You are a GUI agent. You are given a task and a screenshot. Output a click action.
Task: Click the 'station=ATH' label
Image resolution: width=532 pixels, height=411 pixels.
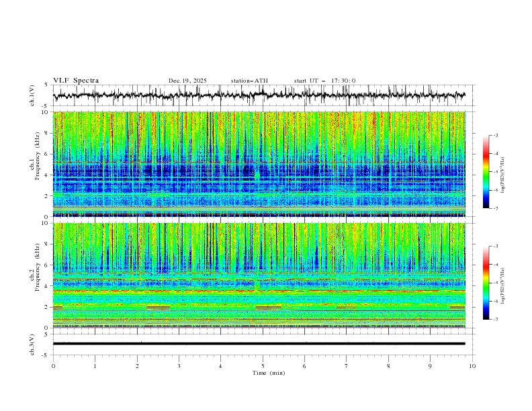coord(249,81)
